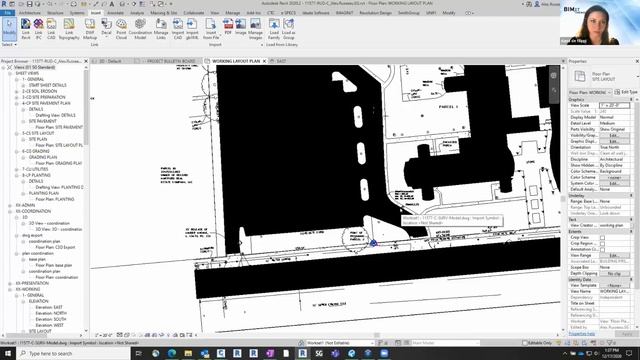Click the Edit Type button
The width and height of the screenshot is (640, 360).
[x=626, y=92]
